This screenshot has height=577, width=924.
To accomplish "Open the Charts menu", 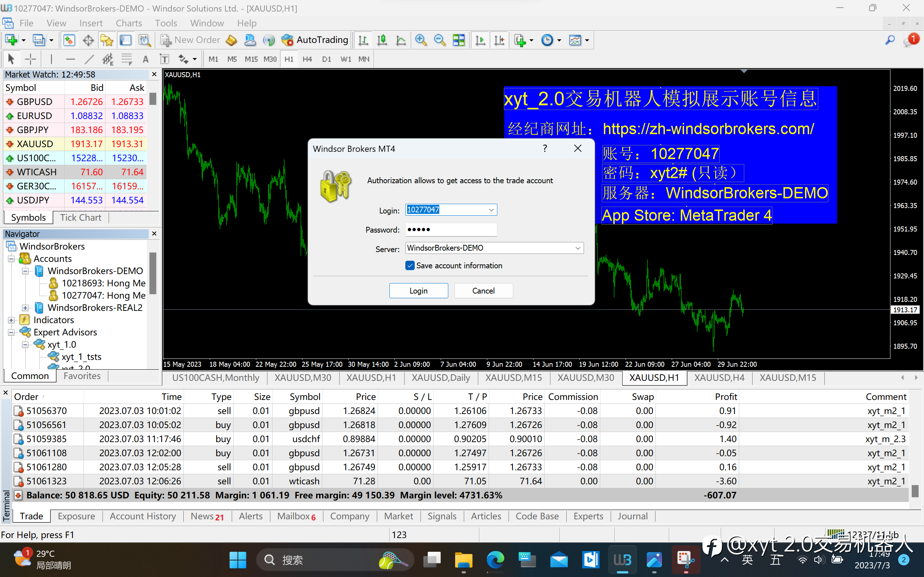I will click(x=128, y=23).
